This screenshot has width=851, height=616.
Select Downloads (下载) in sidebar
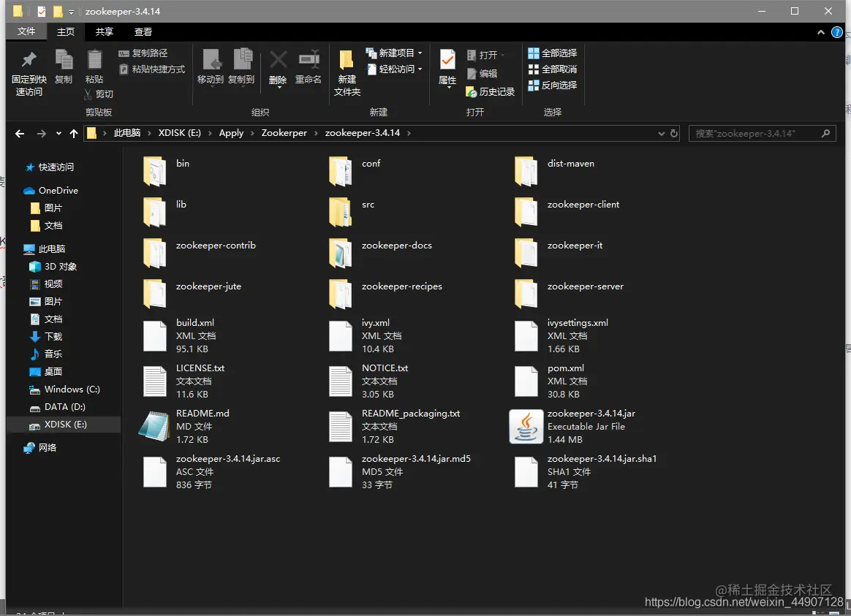pos(46,337)
